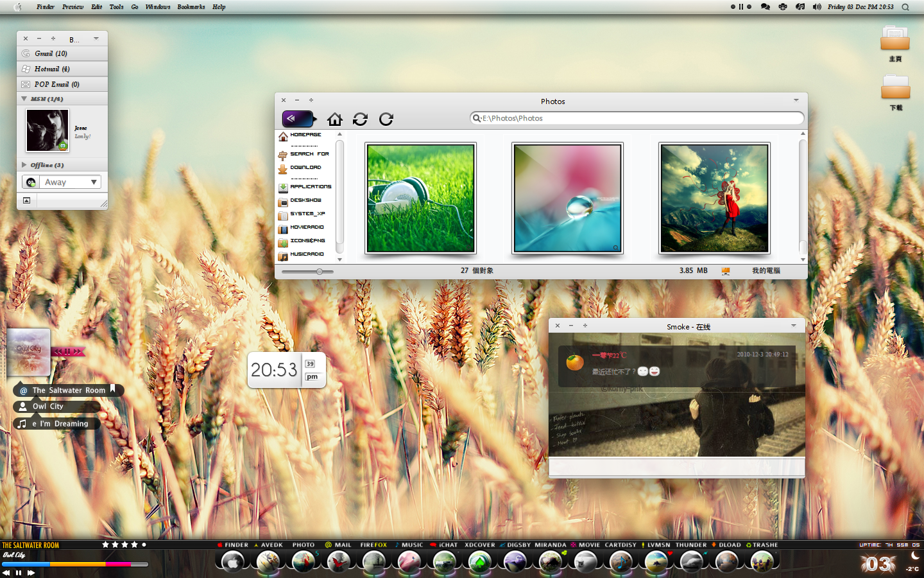
Task: Open the Photos window title dropdown arrow
Action: click(x=796, y=101)
